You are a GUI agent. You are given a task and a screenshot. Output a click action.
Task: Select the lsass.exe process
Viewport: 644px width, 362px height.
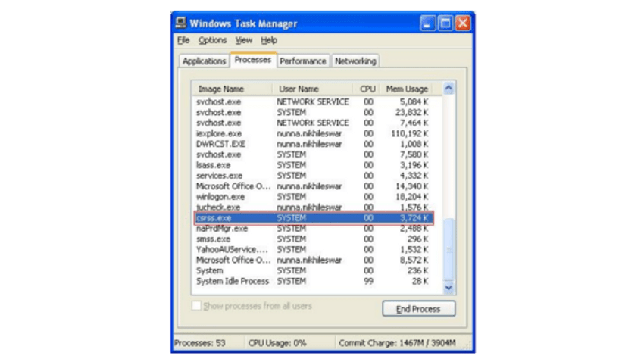(x=313, y=165)
